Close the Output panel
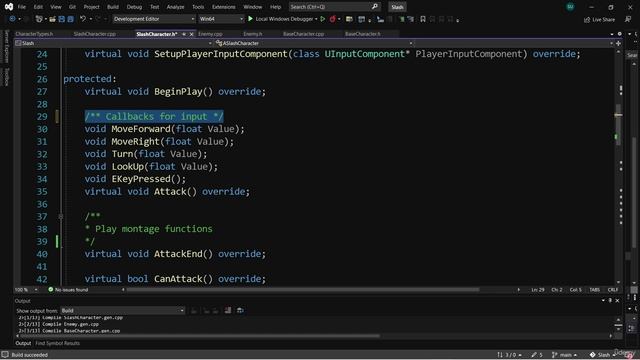 (x=617, y=300)
